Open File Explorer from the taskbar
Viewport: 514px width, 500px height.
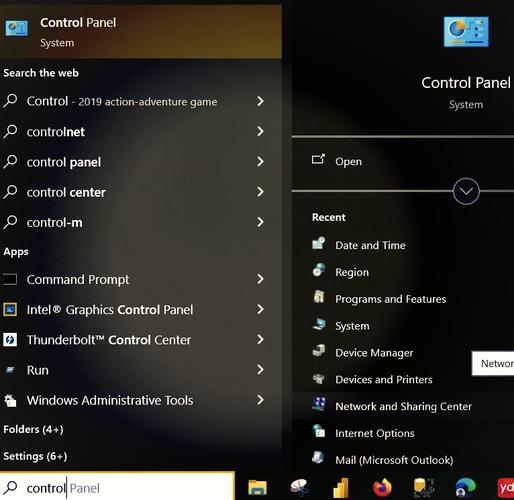[x=257, y=488]
